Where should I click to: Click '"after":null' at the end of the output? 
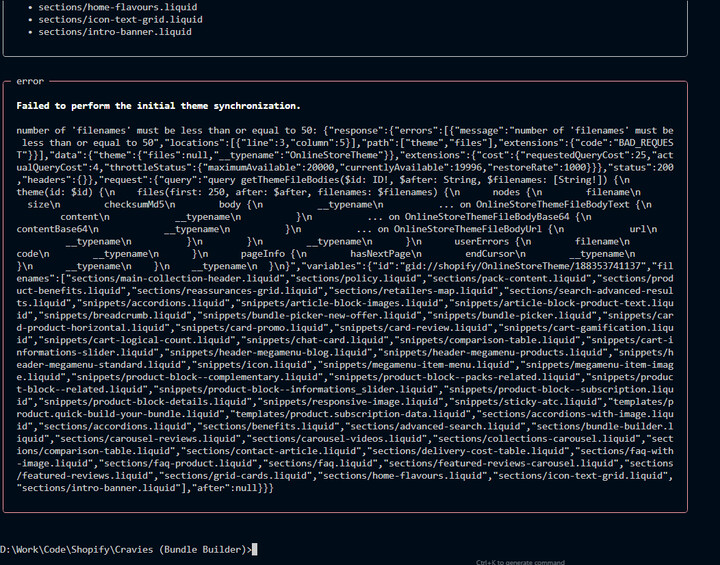pyautogui.click(x=224, y=488)
